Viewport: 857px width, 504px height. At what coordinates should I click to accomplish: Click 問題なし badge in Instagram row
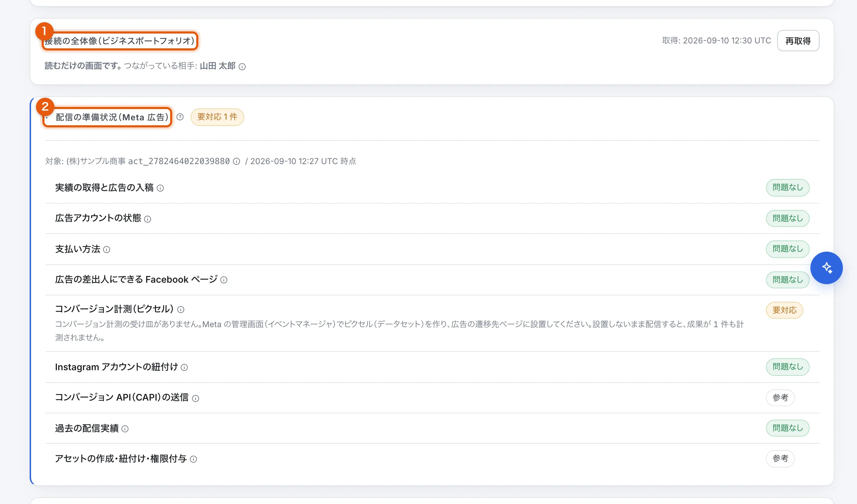pyautogui.click(x=787, y=367)
